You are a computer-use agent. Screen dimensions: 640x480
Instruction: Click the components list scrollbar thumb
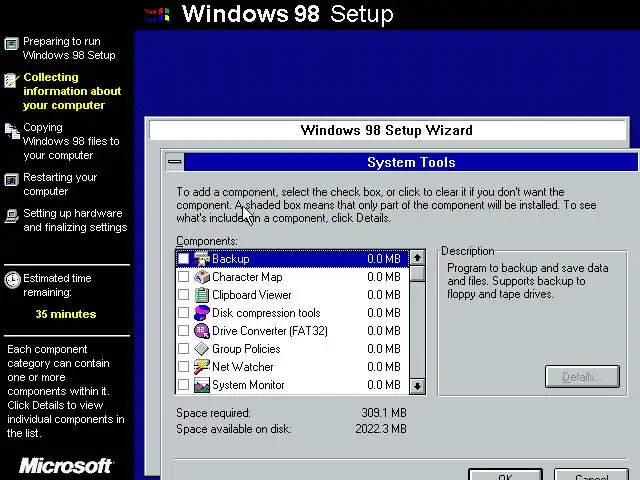[417, 273]
